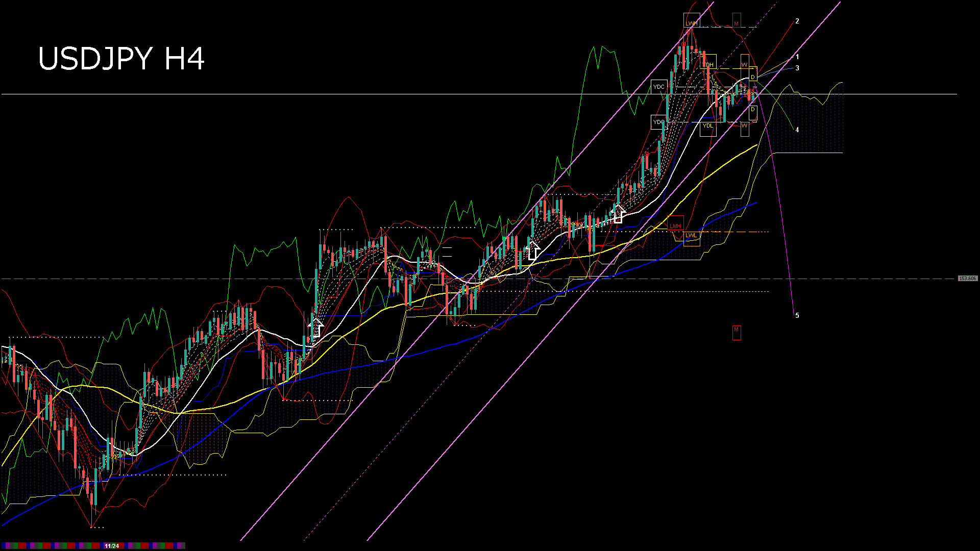The height and width of the screenshot is (551, 980).
Task: Click the YDO label box below YDC
Action: pyautogui.click(x=658, y=122)
